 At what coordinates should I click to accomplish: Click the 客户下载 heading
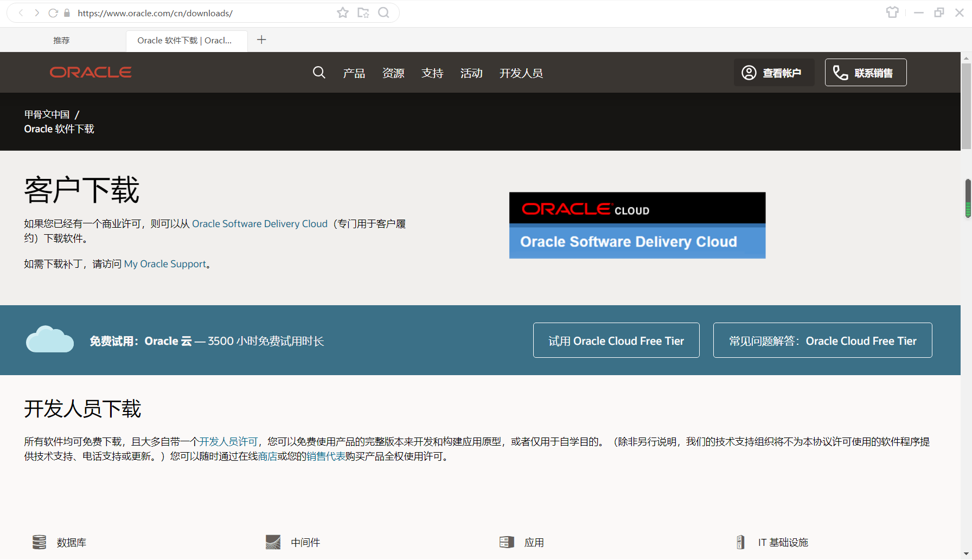point(82,190)
